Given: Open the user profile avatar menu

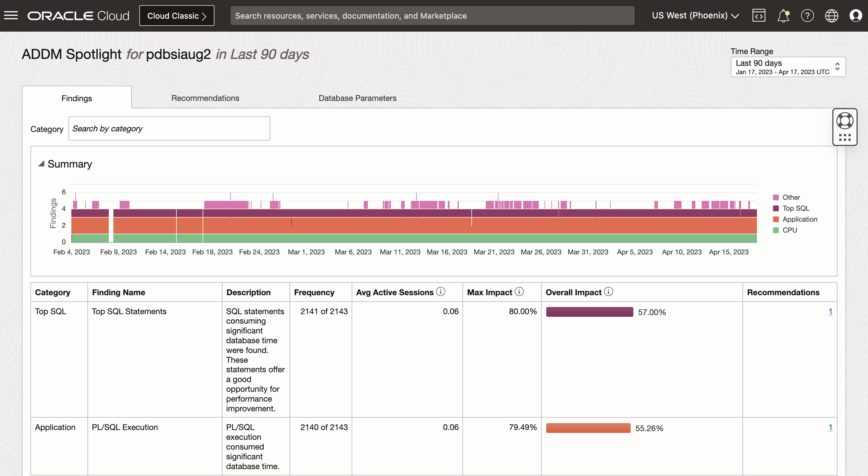Looking at the screenshot, I should tap(856, 16).
